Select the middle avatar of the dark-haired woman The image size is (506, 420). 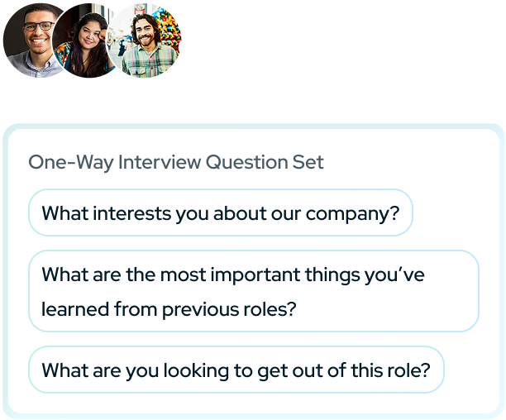89,41
